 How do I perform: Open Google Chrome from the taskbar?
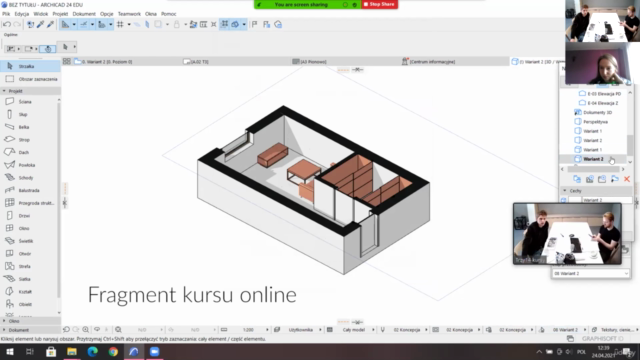[113, 351]
